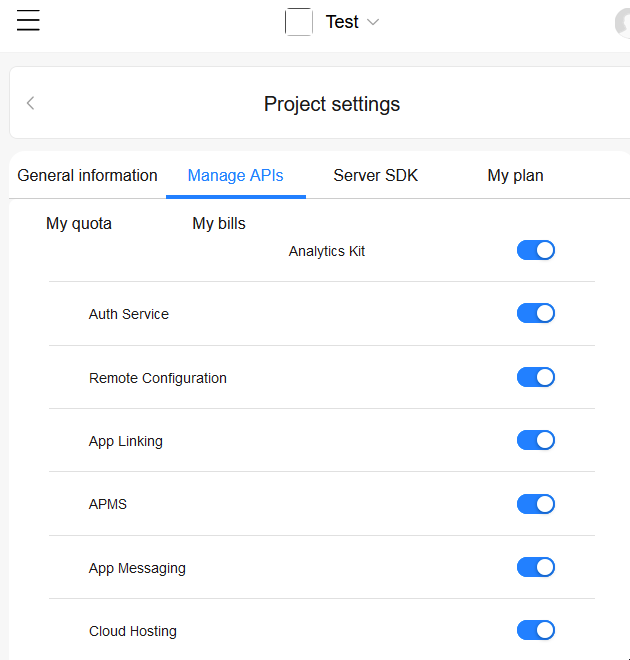
Task: Expand the Test project dropdown
Action: click(x=373, y=22)
